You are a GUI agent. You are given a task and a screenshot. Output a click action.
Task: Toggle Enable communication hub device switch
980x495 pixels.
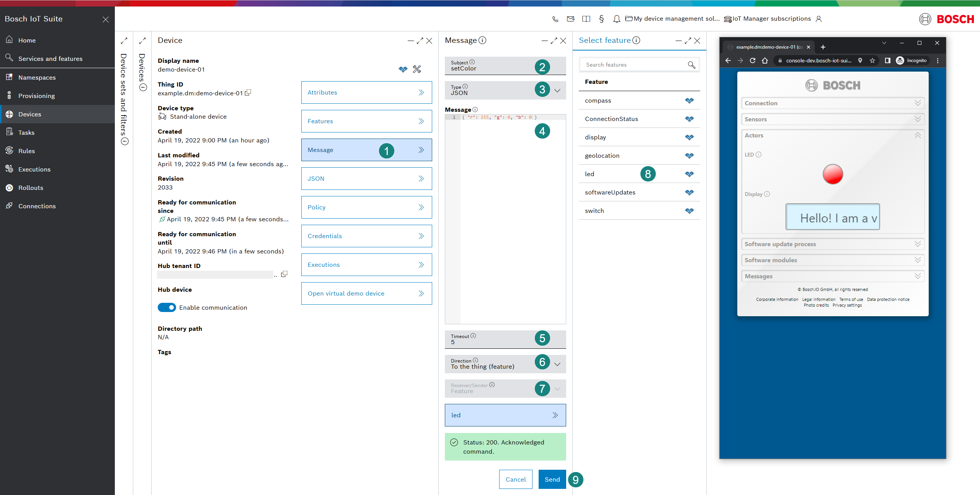(x=167, y=307)
